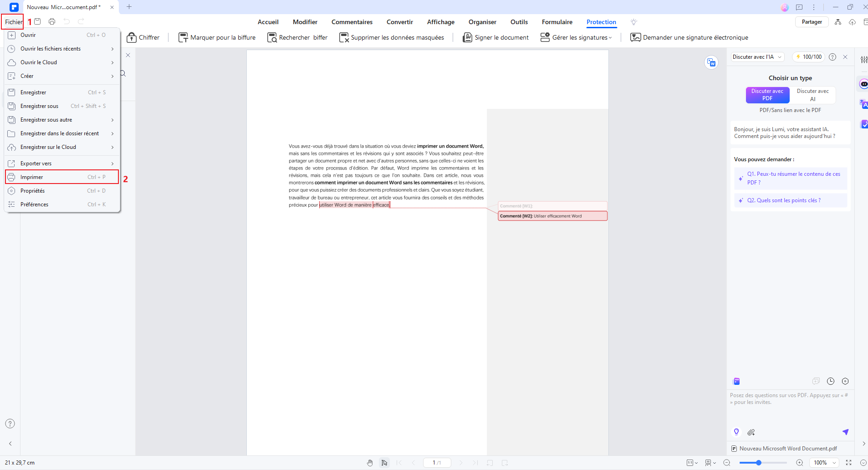Click the sliders properties icon at far right
868x470 pixels.
(864, 60)
